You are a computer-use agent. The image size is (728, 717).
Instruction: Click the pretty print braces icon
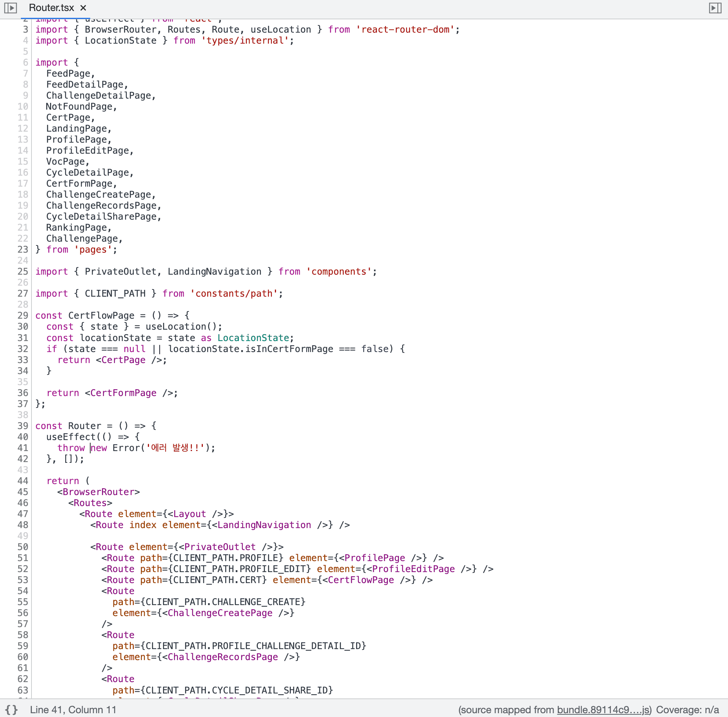(11, 709)
